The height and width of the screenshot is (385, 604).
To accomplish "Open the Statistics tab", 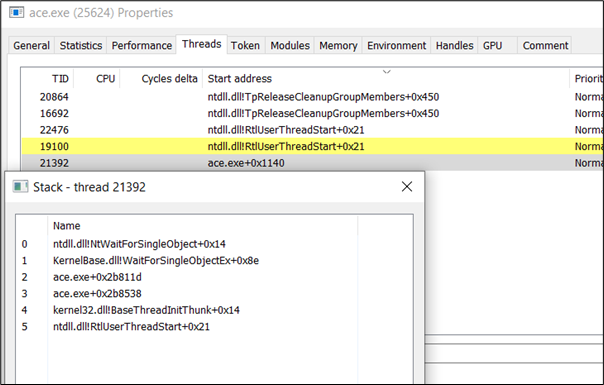I will (x=81, y=45).
